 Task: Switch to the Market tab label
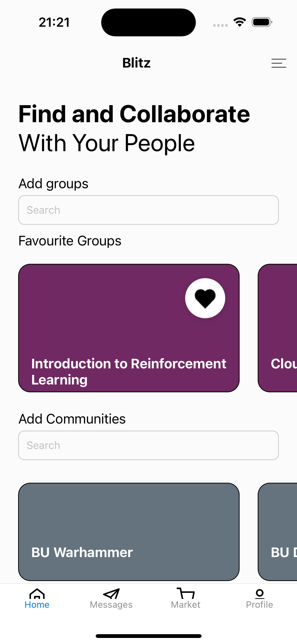click(186, 605)
